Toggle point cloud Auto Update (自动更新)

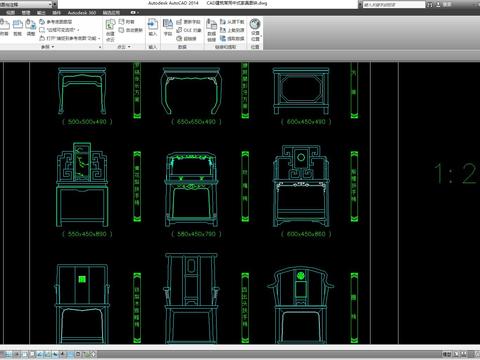[x=131, y=30]
